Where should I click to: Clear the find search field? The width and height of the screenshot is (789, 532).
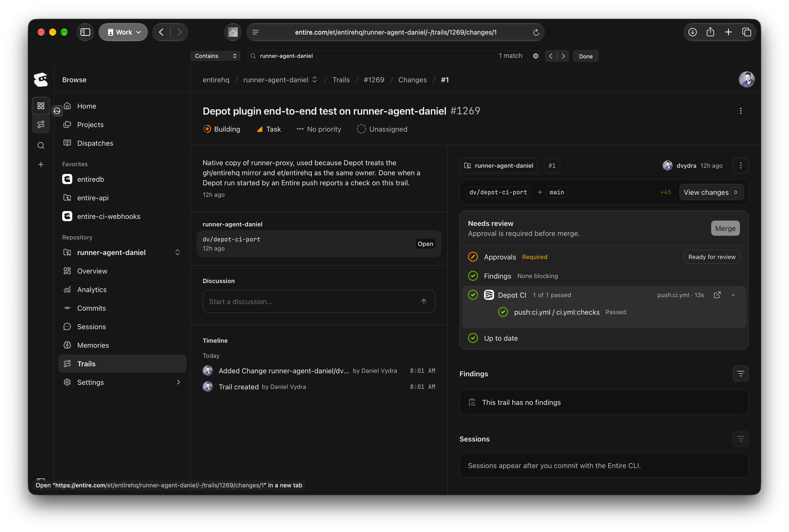pyautogui.click(x=535, y=56)
